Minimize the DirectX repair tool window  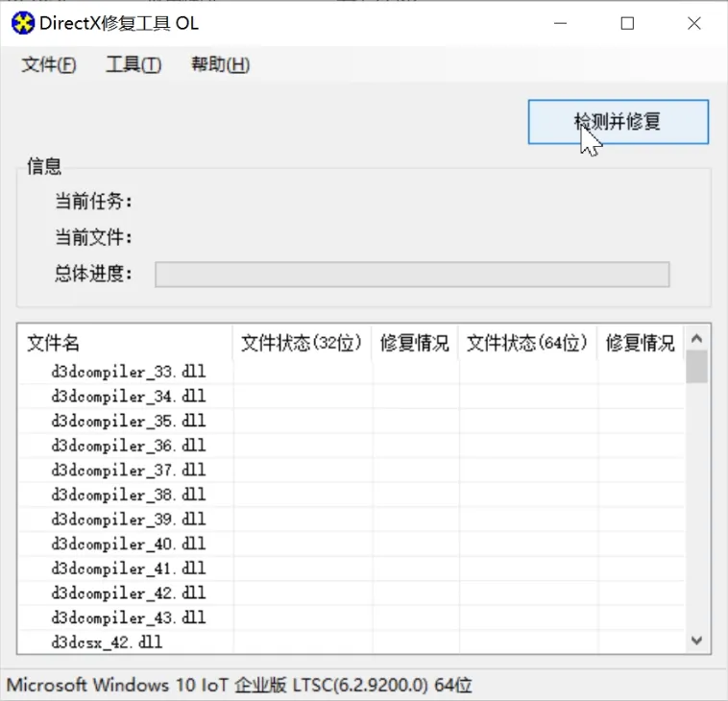pyautogui.click(x=561, y=23)
